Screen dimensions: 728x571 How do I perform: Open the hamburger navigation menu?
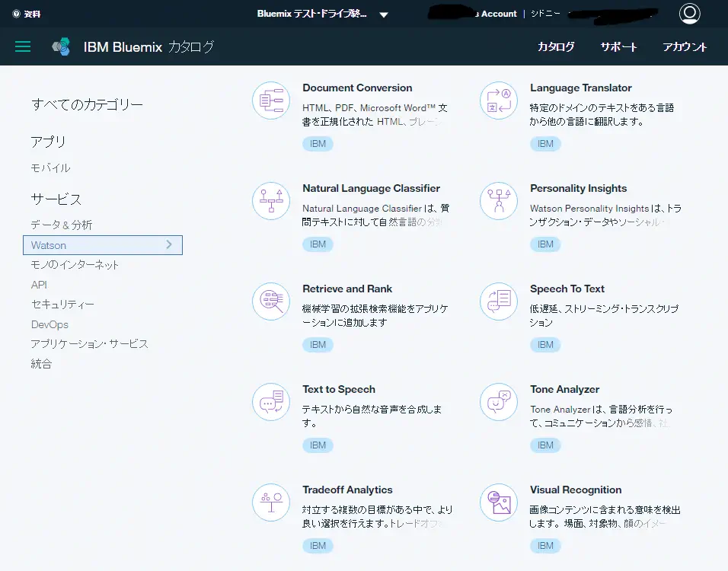click(x=23, y=46)
